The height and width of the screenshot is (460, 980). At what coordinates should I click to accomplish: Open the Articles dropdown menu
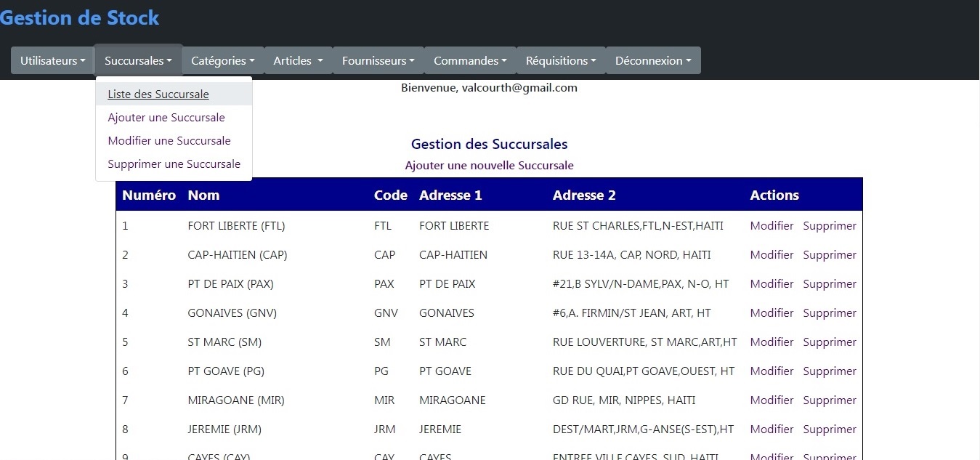pyautogui.click(x=298, y=61)
